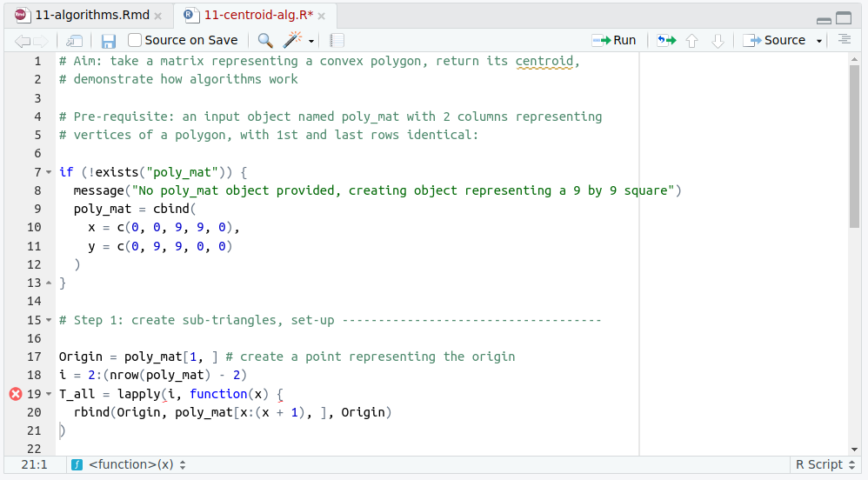Select the 11-centroid-alg.R tab
The image size is (868, 480).
(x=258, y=15)
